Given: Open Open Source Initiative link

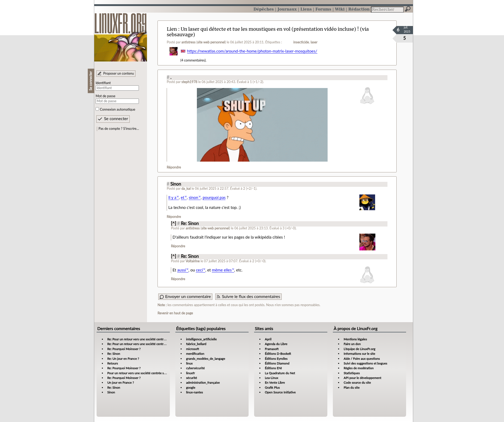Looking at the screenshot, I should point(280,392).
